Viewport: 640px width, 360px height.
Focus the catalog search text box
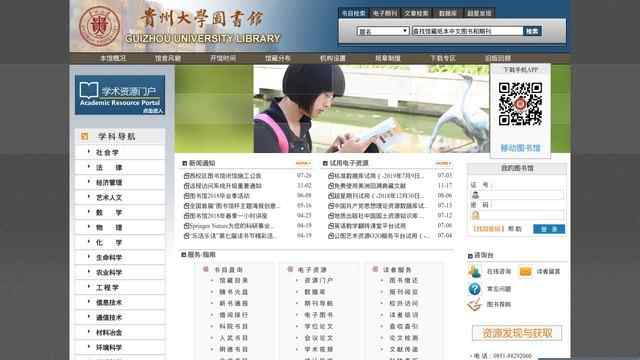pyautogui.click(x=467, y=31)
